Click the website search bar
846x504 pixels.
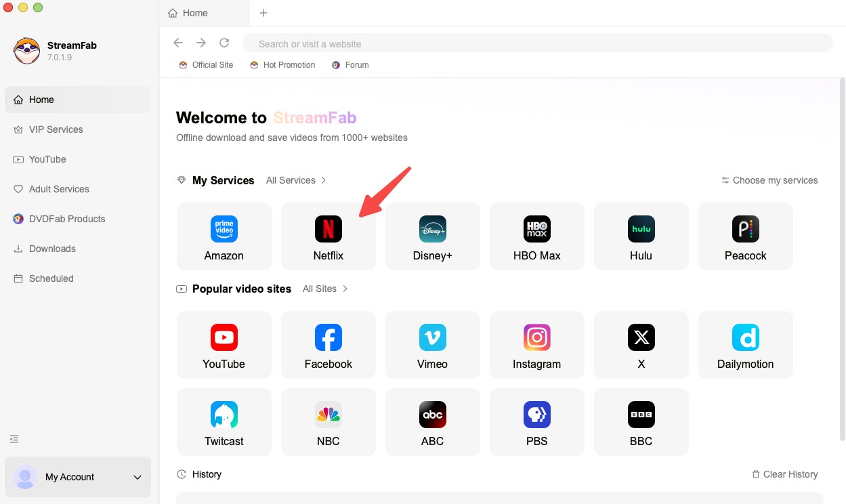538,43
